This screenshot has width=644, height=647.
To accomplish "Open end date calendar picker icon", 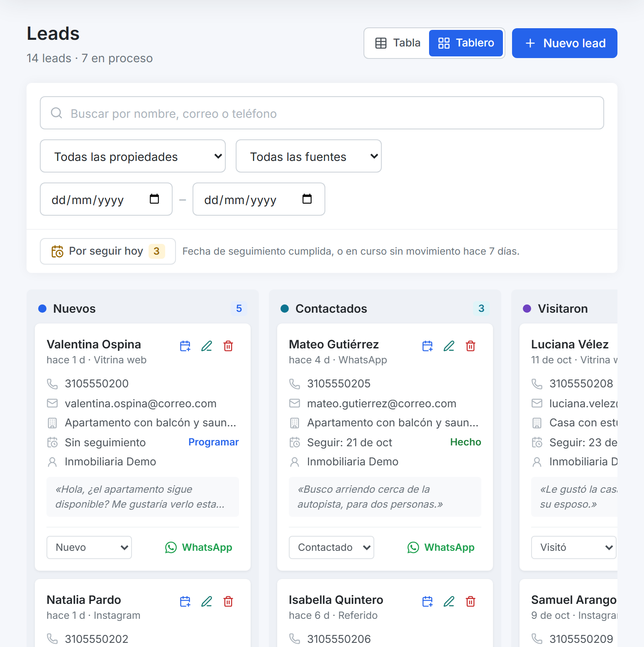I will click(x=307, y=199).
